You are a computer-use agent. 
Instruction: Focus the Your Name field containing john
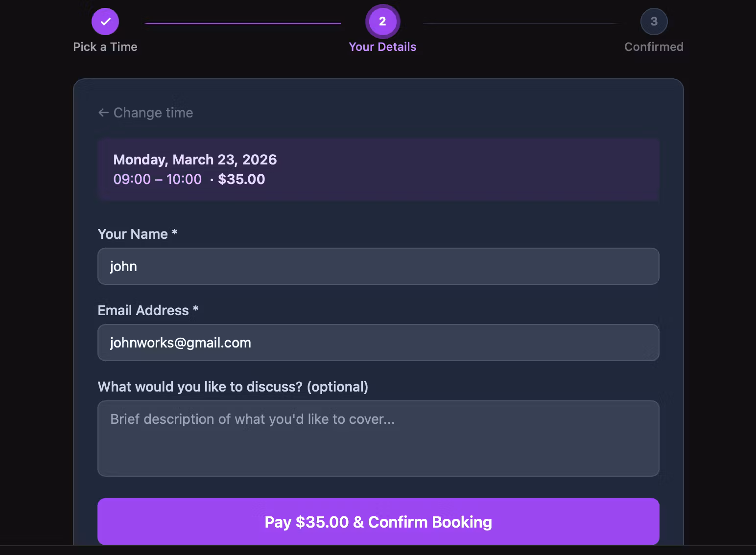(x=378, y=266)
